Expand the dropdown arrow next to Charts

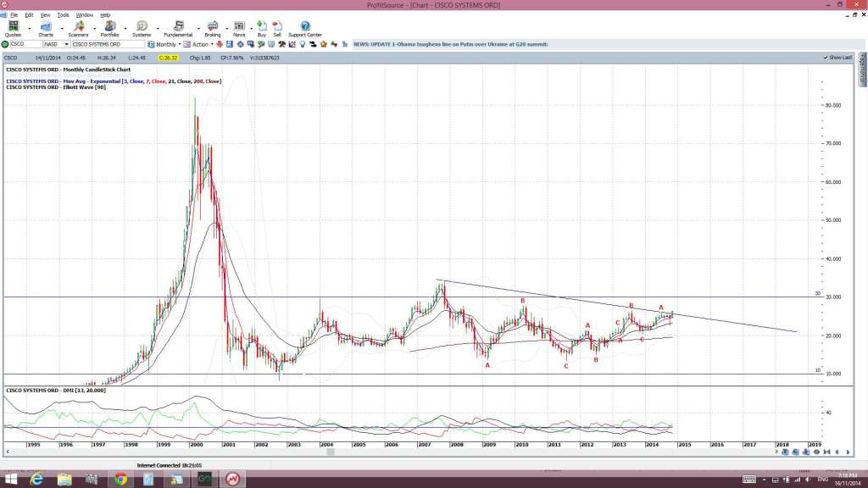(x=61, y=28)
